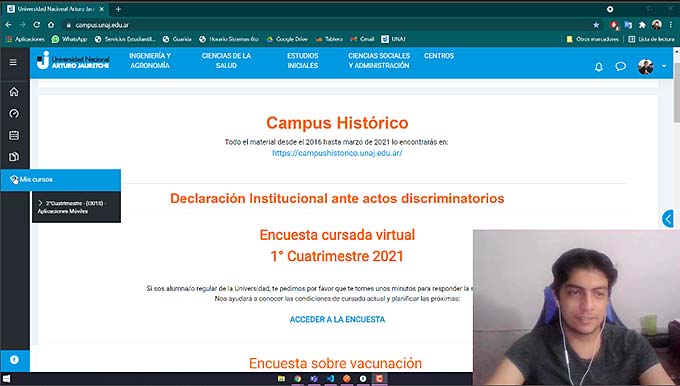Open the Aplicaciones bookmark
This screenshot has width=680, height=386.
pos(25,39)
